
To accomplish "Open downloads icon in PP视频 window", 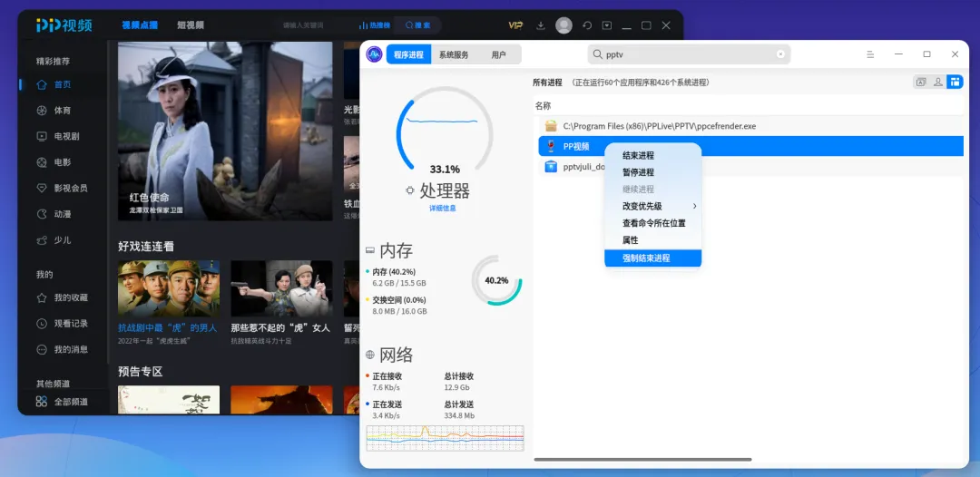I will [x=541, y=25].
